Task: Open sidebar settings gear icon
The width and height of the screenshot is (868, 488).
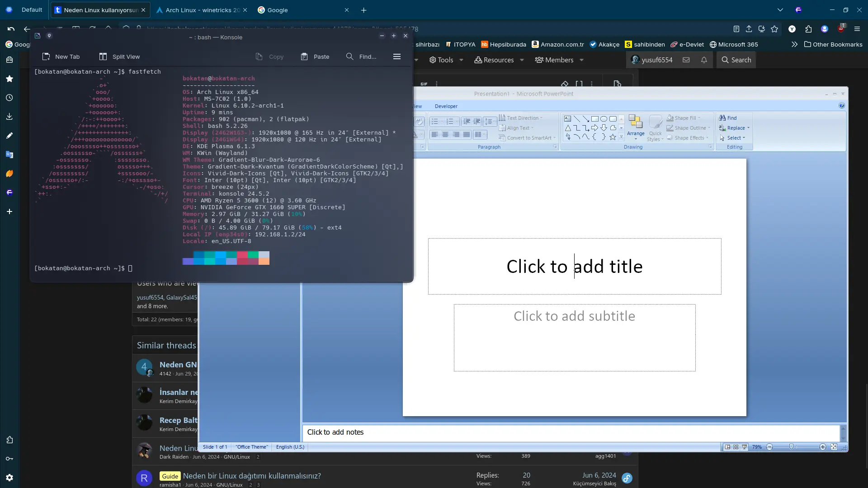Action: [x=9, y=478]
